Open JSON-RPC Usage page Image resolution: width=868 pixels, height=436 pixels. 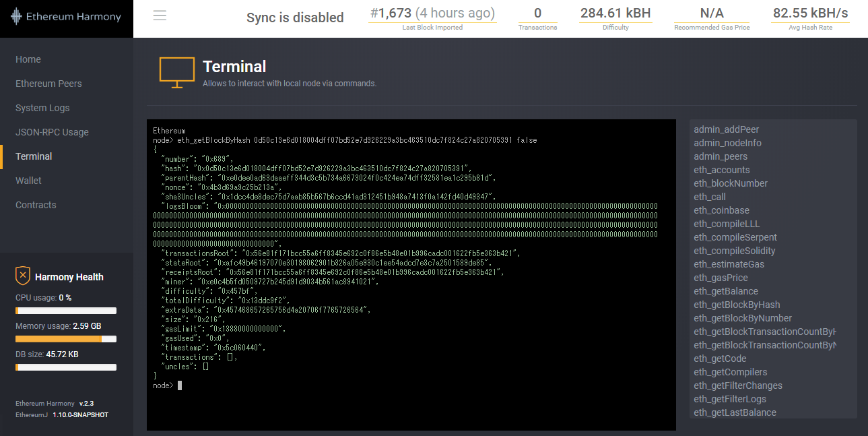[52, 132]
